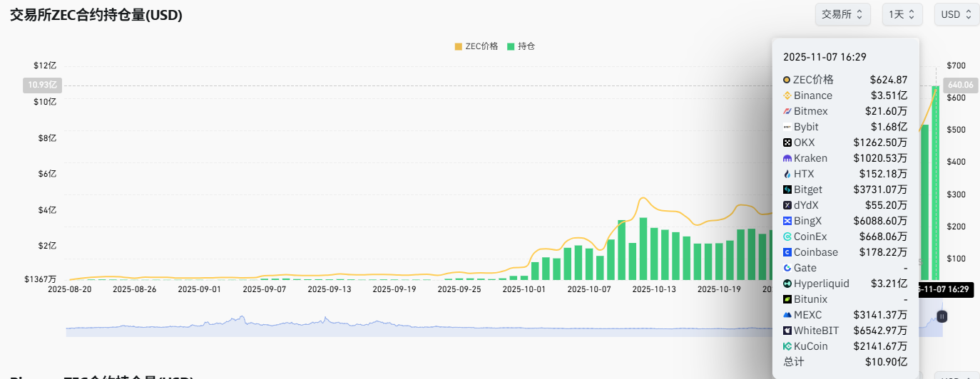Click the chart title 交易所ZEC合约持仓量(USD)

coord(96,15)
